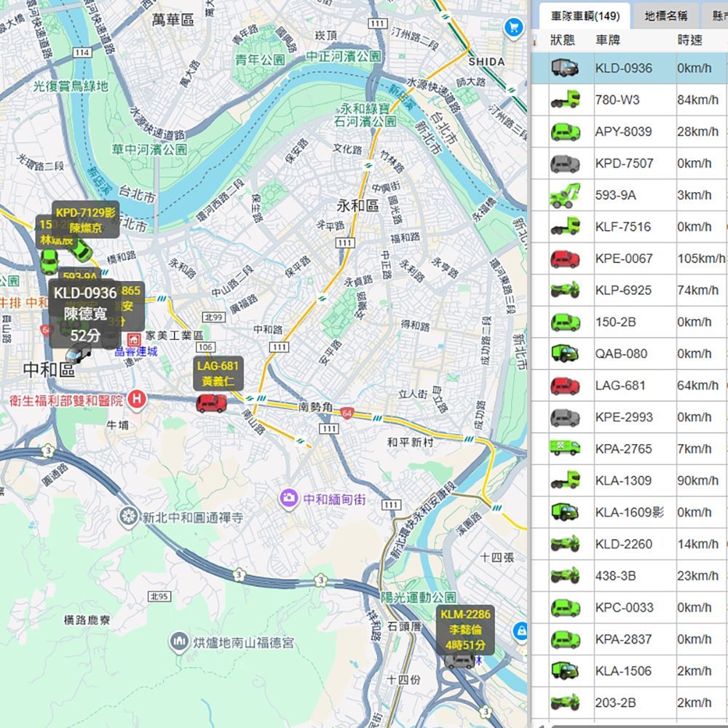Click the green excavator icon for 593-9A
728x728 pixels.
[x=565, y=195]
